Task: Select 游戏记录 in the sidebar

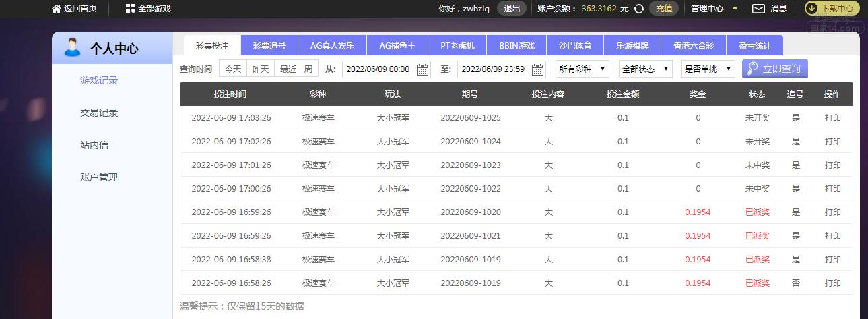Action: pos(99,80)
